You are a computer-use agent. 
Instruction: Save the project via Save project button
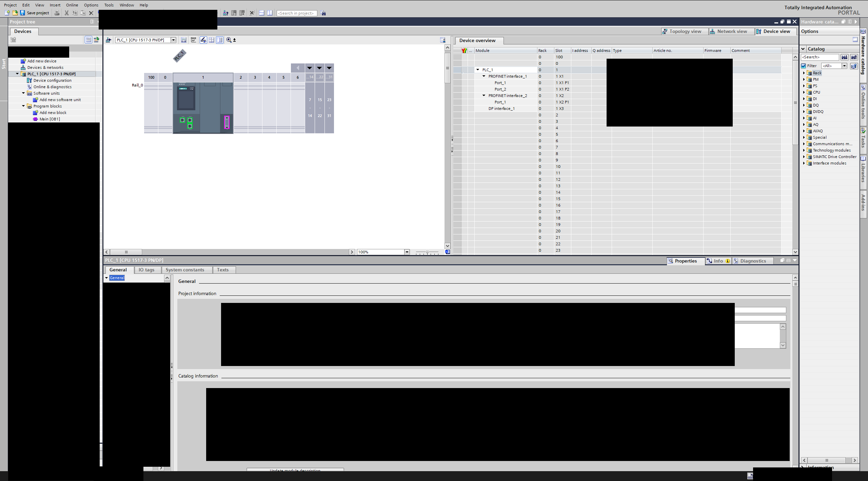35,13
